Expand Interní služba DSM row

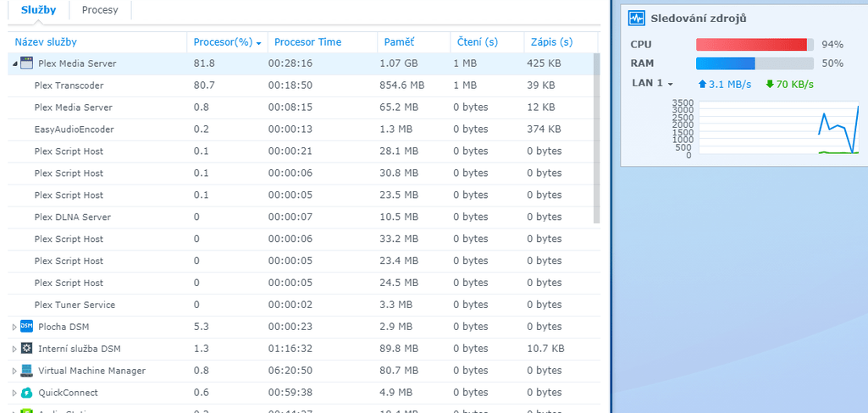coord(14,349)
